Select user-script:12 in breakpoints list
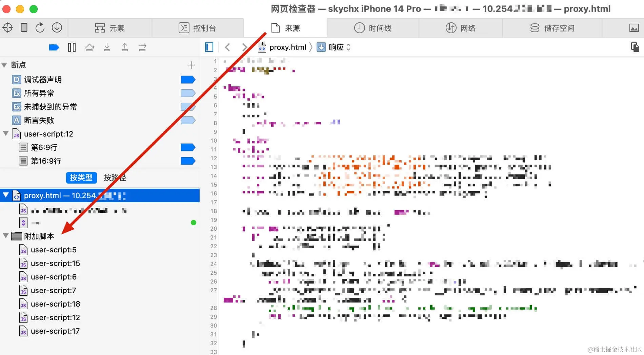Image resolution: width=644 pixels, height=355 pixels. point(100,134)
